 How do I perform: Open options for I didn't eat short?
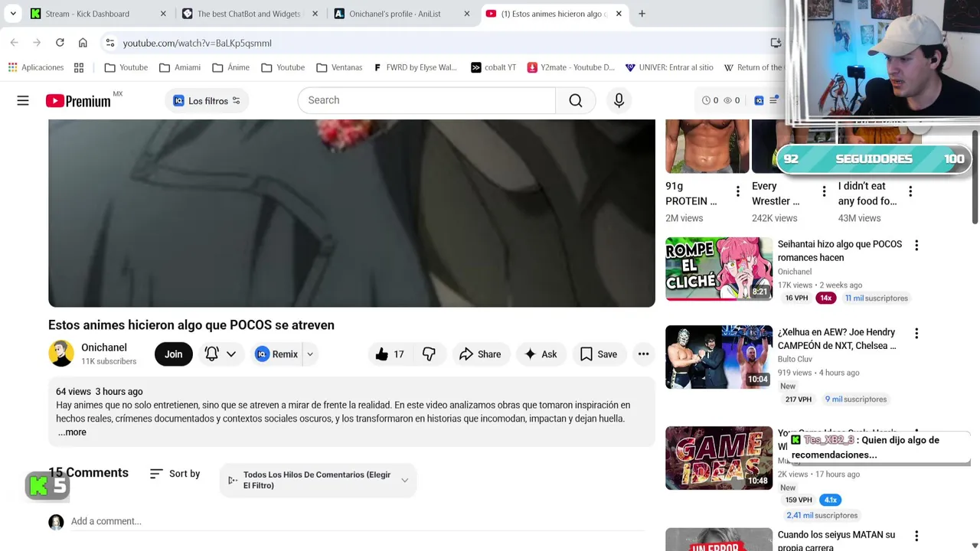[910, 191]
